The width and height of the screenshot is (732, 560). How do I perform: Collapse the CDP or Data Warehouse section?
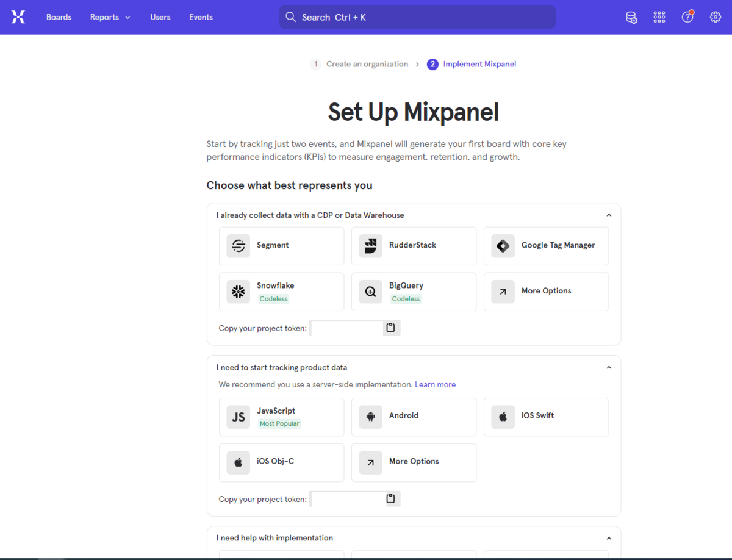pos(609,215)
